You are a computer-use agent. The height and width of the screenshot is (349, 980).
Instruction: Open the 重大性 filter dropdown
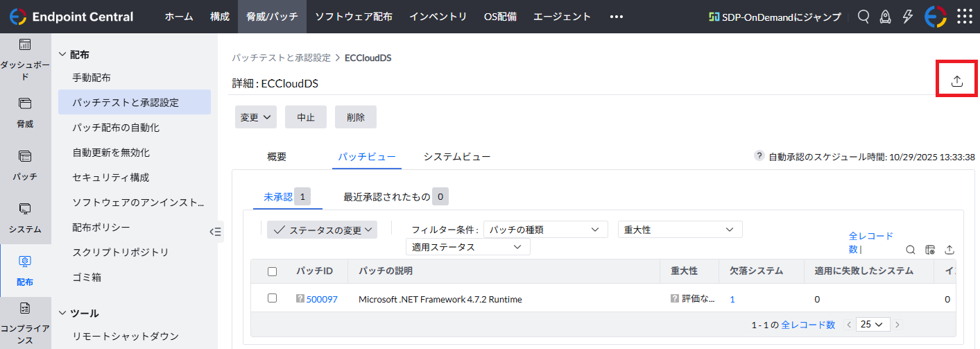pyautogui.click(x=680, y=230)
